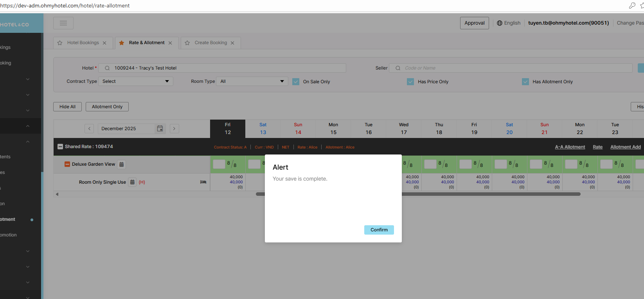Click the allotment input under Tue 23
This screenshot has height=299, width=644.
(x=606, y=164)
